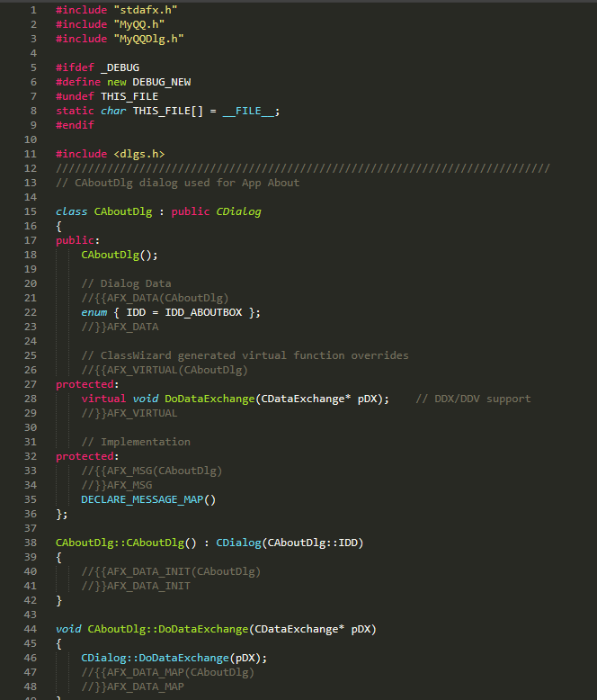Click the protected: keyword on line 32
Screen dimensions: 597x700
tap(87, 456)
